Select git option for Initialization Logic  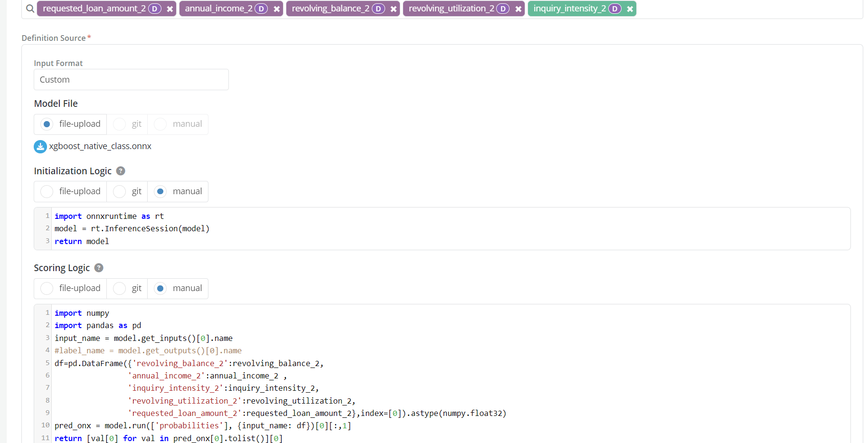point(120,191)
